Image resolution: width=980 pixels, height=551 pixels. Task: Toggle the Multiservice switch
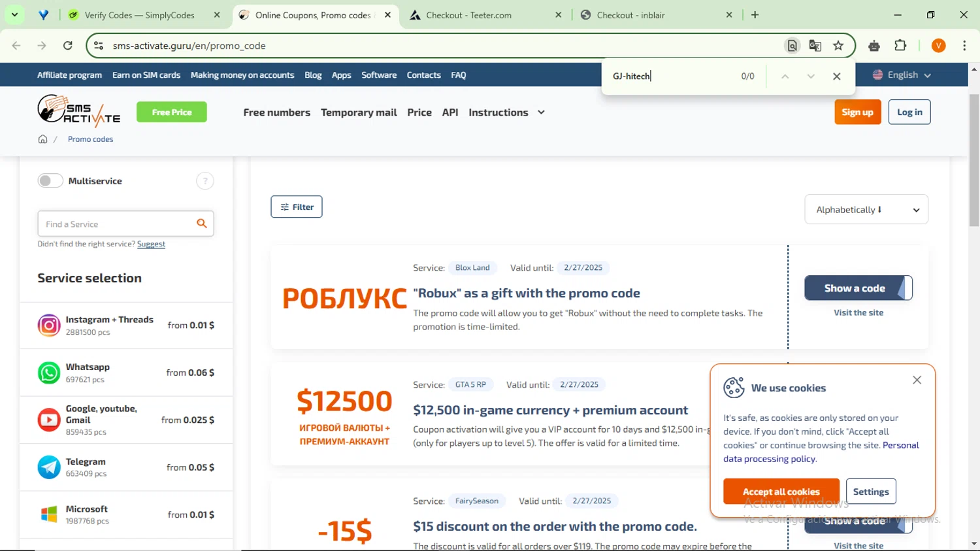point(50,181)
